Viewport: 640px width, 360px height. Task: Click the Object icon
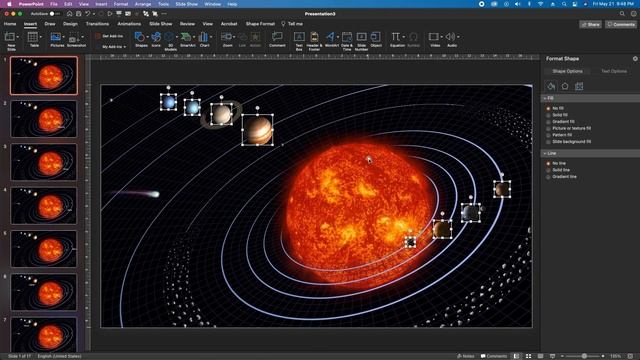[x=376, y=37]
